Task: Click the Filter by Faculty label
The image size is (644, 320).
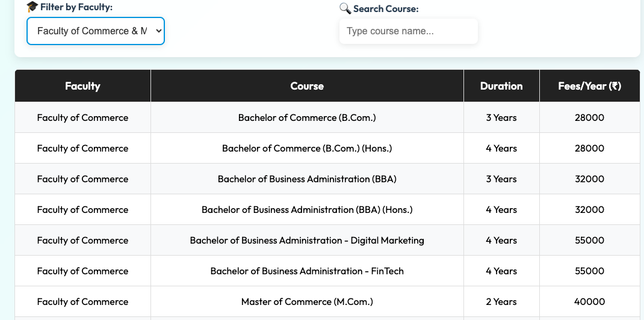Action: tap(76, 7)
